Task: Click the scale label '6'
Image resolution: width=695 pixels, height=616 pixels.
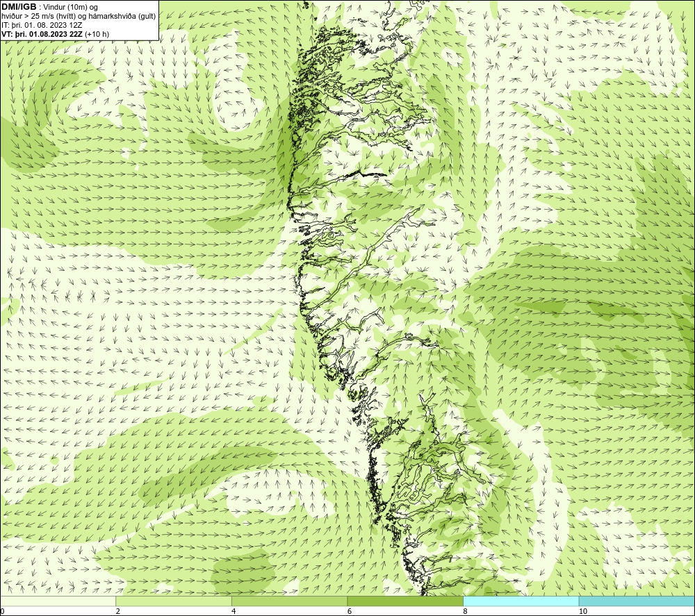Action: [350, 611]
